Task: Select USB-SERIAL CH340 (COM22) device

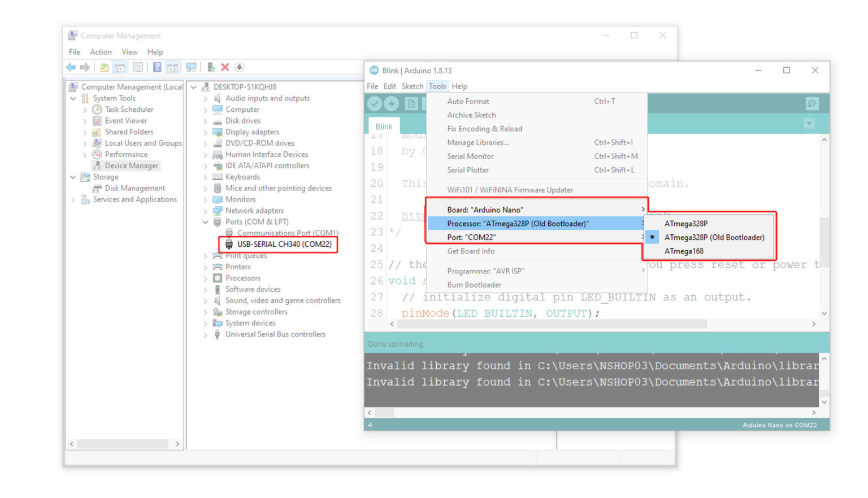Action: [284, 244]
